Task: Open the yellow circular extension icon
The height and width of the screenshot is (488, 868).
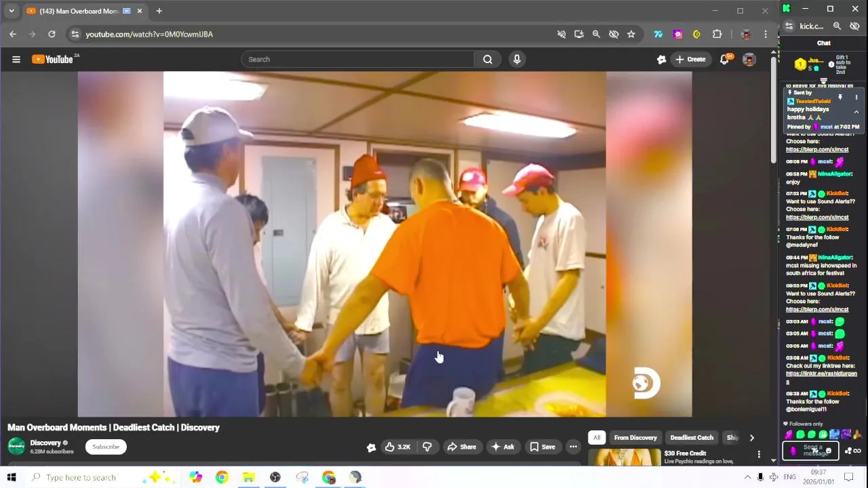Action: pos(696,34)
